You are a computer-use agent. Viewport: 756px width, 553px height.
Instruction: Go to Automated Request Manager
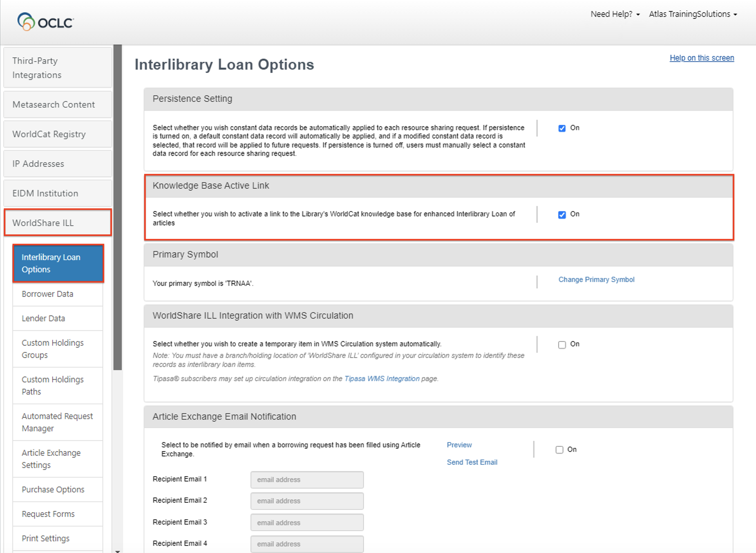[x=57, y=422]
